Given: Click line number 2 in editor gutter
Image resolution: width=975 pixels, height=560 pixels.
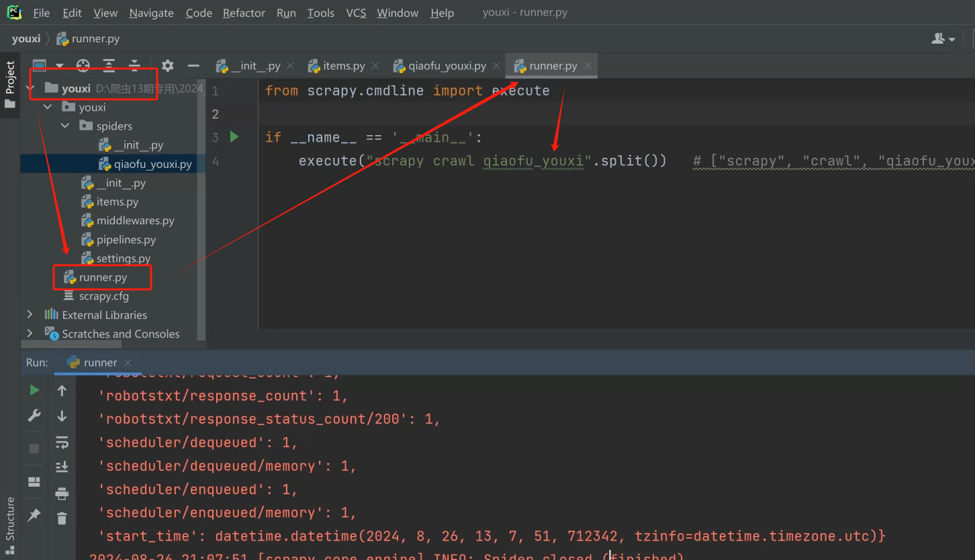Looking at the screenshot, I should point(216,114).
